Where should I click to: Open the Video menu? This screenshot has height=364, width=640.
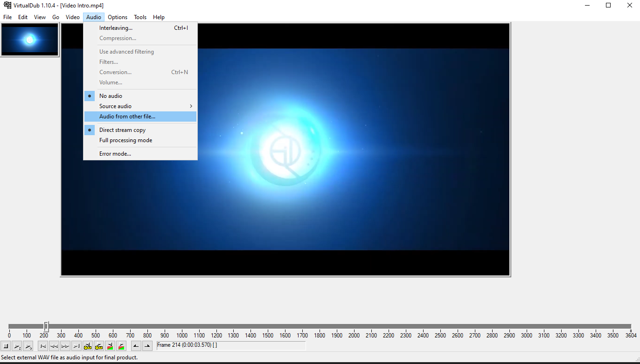(x=72, y=17)
